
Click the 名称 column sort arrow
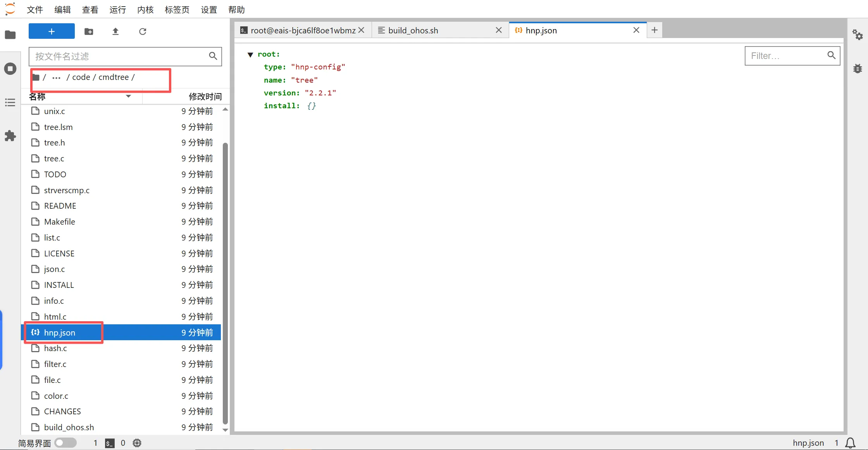click(x=128, y=96)
